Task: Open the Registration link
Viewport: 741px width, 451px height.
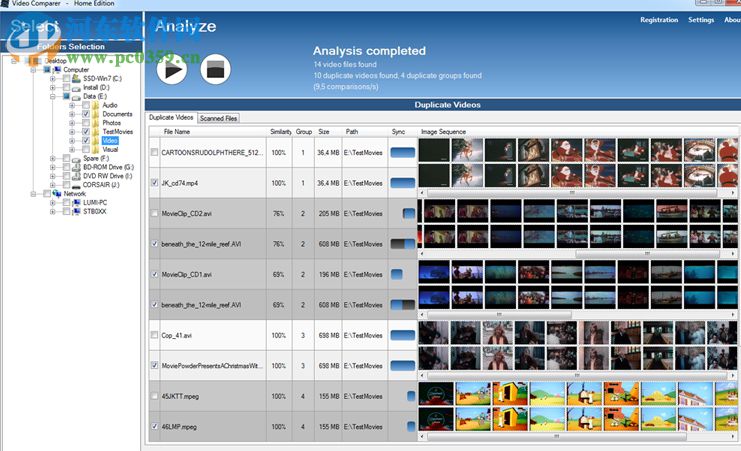Action: click(659, 20)
